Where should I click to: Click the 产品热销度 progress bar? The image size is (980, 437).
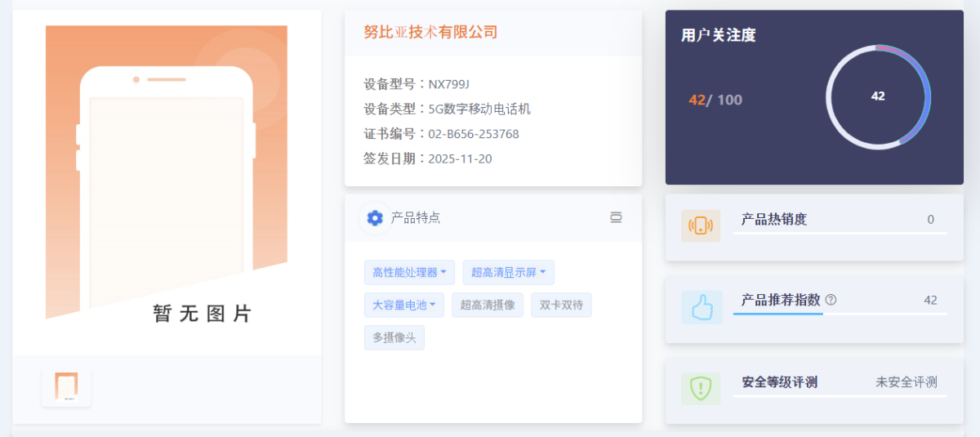[x=840, y=234]
